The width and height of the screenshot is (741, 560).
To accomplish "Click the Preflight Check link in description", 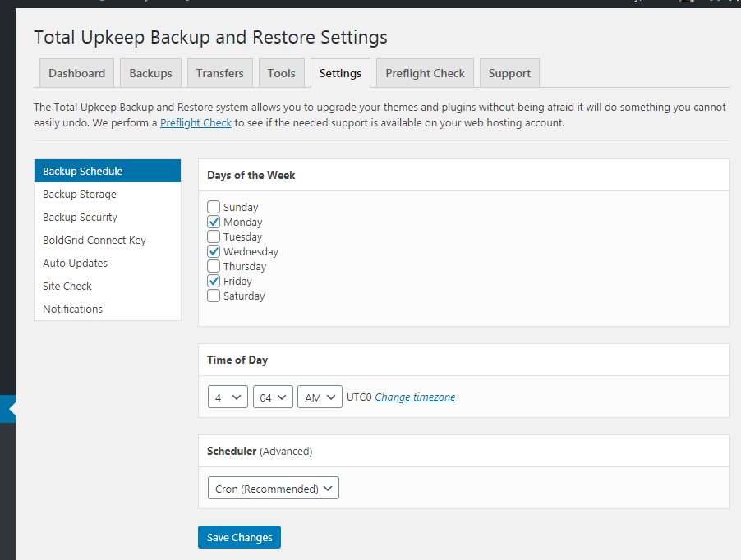I will 196,123.
